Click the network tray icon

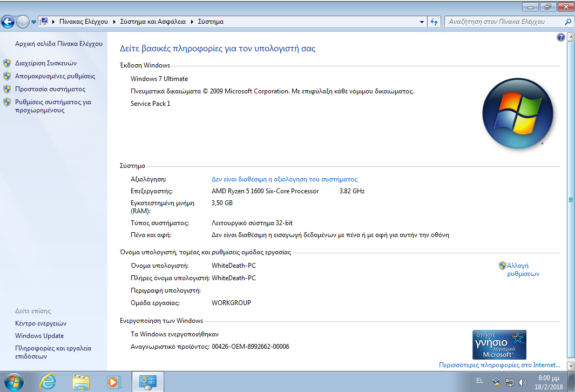[509, 382]
